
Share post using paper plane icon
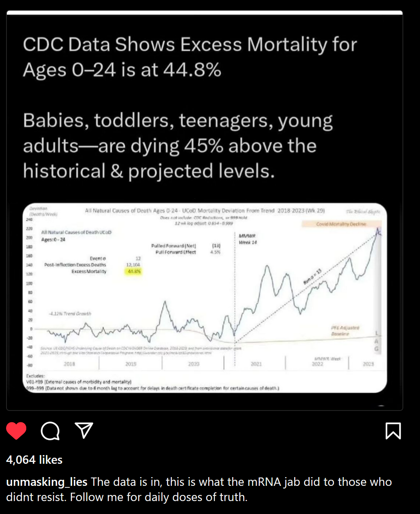click(84, 430)
